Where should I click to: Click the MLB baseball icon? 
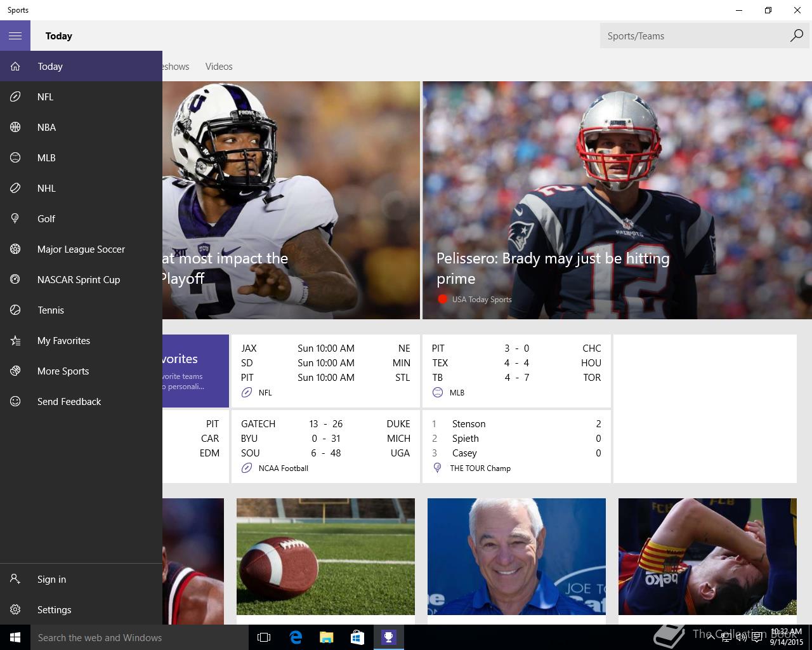[15, 157]
